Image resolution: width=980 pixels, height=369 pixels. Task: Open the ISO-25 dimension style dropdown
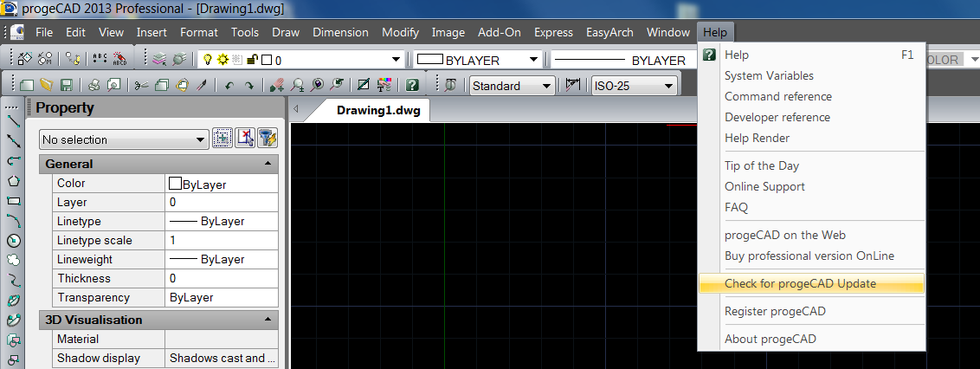669,86
